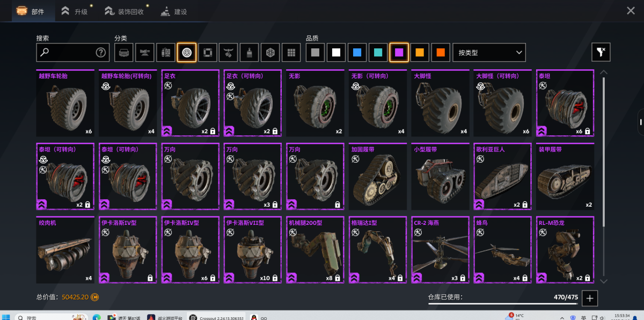Open 战火游戏平台 from the taskbar
The height and width of the screenshot is (320, 644).
[164, 317]
